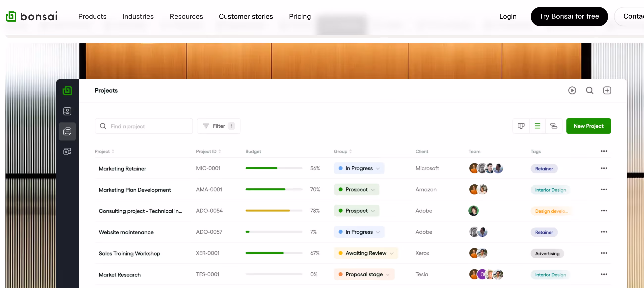Expand the Prospect status for Marketing Plan Development

click(356, 189)
